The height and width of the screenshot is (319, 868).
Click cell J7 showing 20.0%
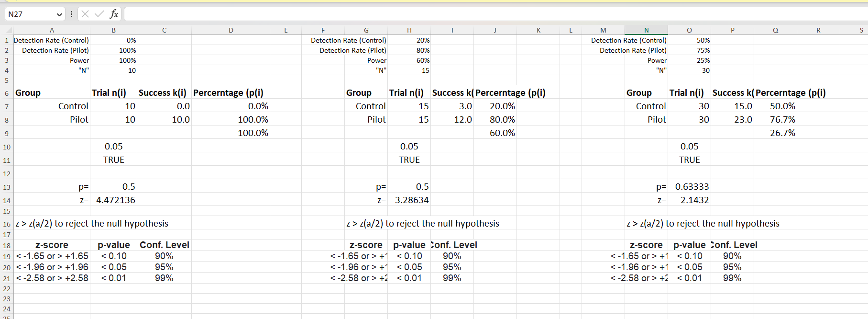(495, 106)
